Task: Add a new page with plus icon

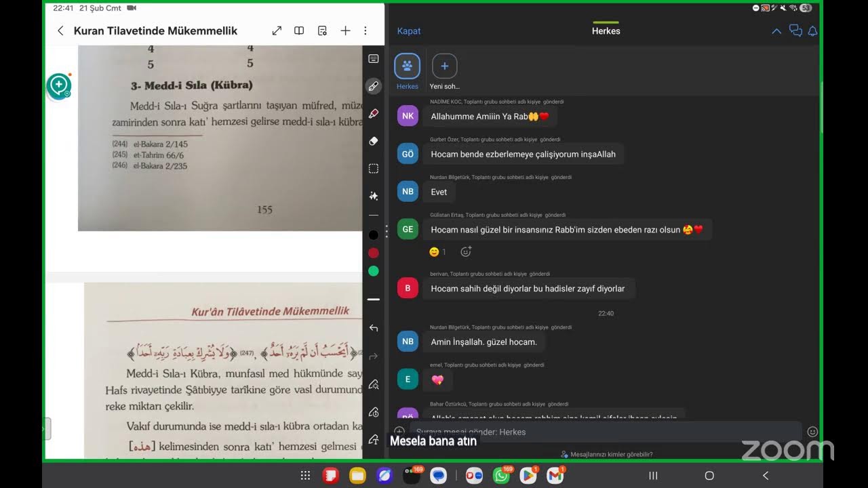Action: (x=345, y=30)
